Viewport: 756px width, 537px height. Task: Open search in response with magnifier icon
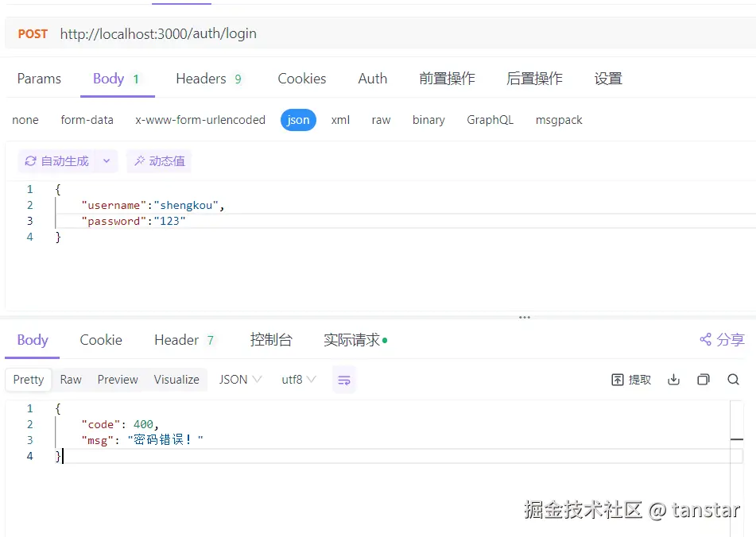point(733,380)
